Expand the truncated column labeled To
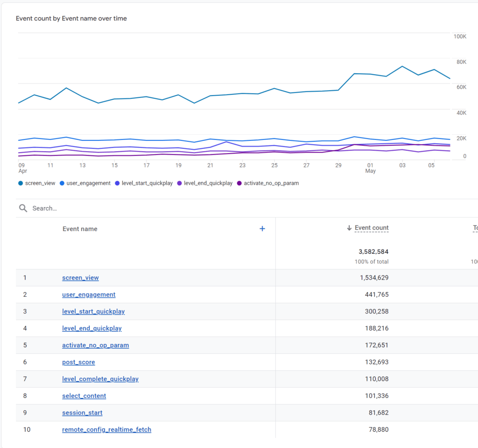Screen dimensions: 478x448 click(x=475, y=228)
